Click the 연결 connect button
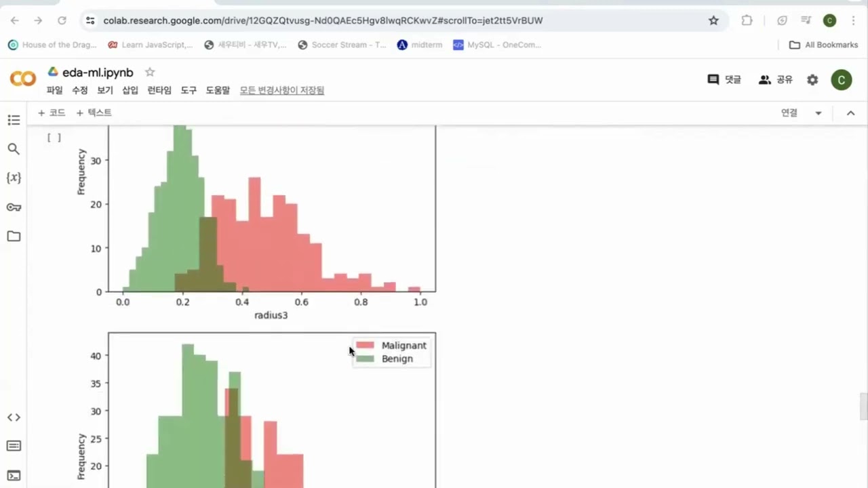The width and height of the screenshot is (868, 488). point(789,113)
